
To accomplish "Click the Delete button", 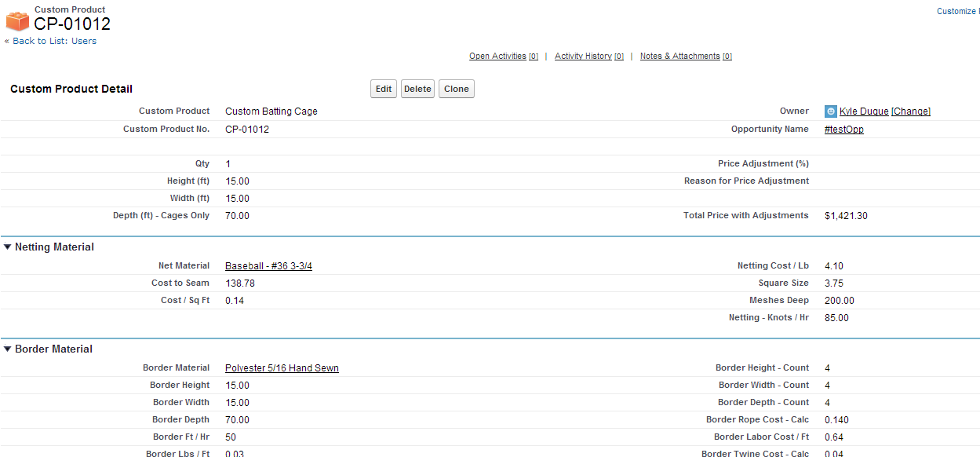I will [417, 89].
